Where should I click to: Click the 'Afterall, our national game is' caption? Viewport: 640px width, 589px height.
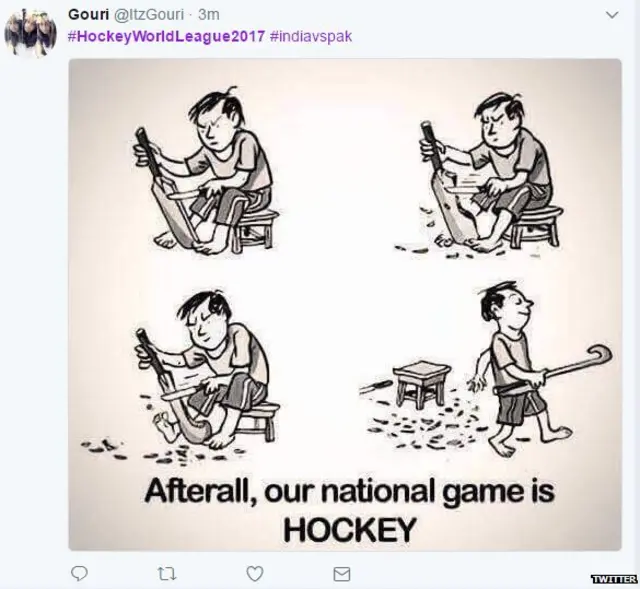tap(350, 493)
